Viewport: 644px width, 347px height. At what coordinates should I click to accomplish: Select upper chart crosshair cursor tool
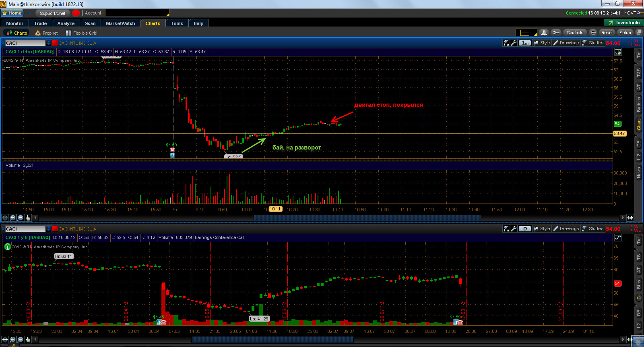point(5,218)
